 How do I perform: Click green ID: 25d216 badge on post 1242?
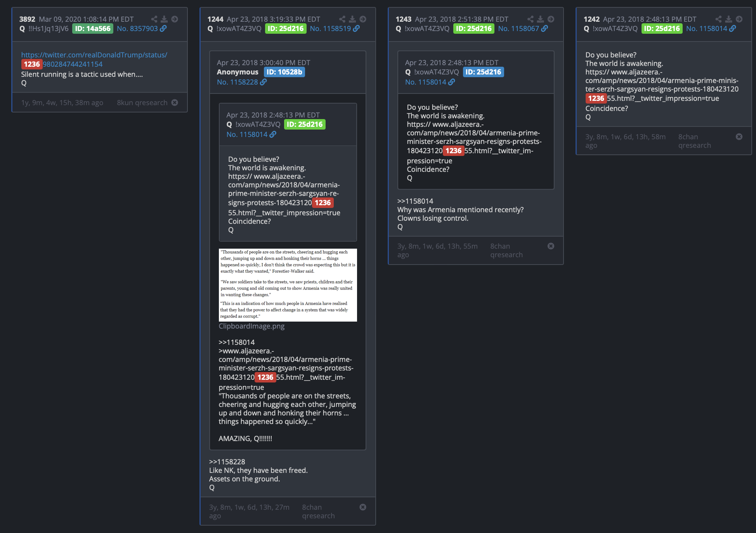coord(662,28)
